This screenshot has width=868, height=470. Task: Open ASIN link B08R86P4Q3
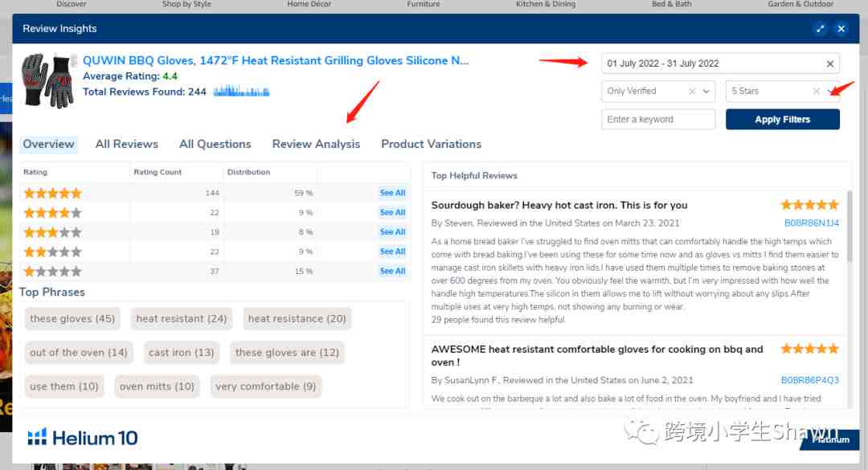click(810, 380)
